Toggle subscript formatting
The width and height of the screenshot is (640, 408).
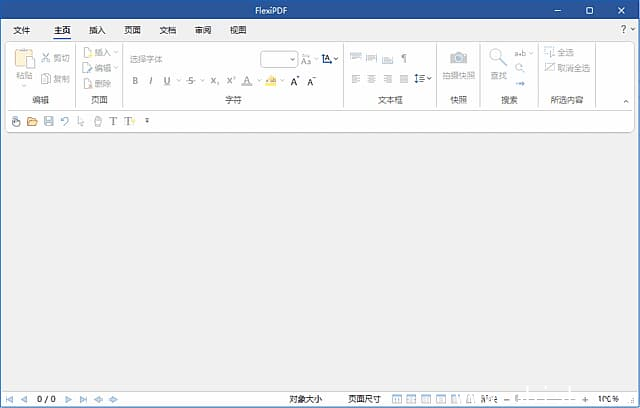(215, 81)
